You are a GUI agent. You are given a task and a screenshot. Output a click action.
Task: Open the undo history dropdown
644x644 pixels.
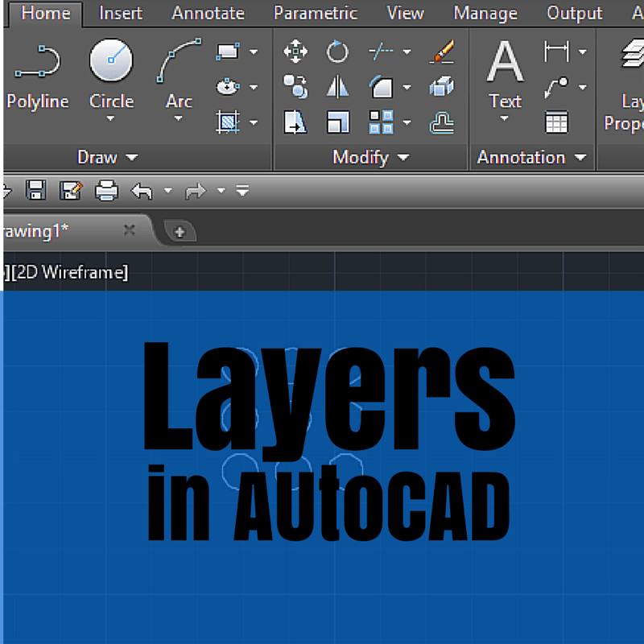[x=168, y=191]
